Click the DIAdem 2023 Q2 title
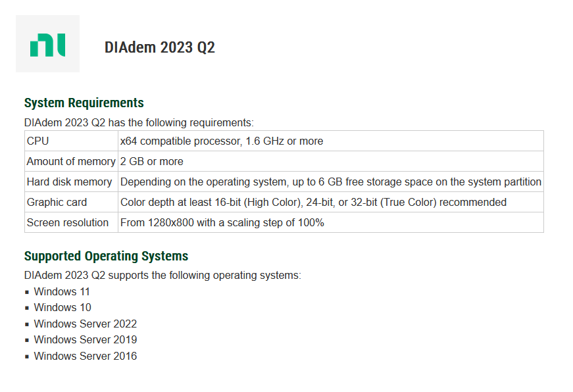The image size is (573, 392). [159, 47]
